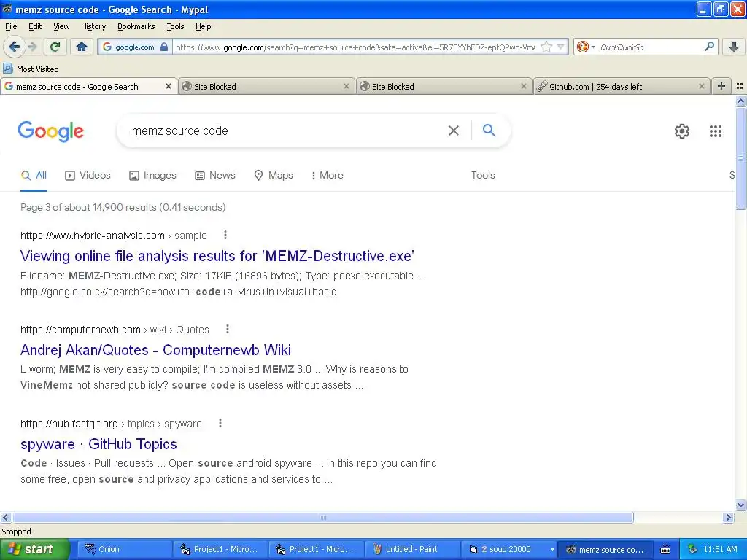747x560 pixels.
Task: Click the first Project1 - Micro... taskbar button
Action: [219, 549]
